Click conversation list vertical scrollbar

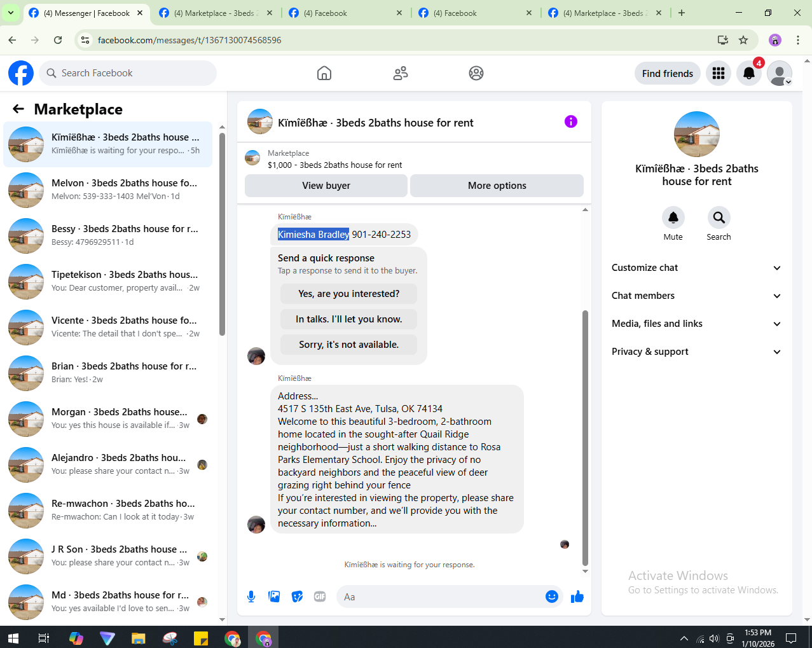pos(222,234)
